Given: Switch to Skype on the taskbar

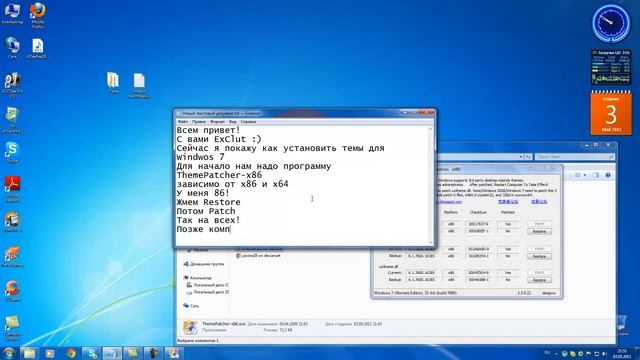Looking at the screenshot, I should [92, 353].
